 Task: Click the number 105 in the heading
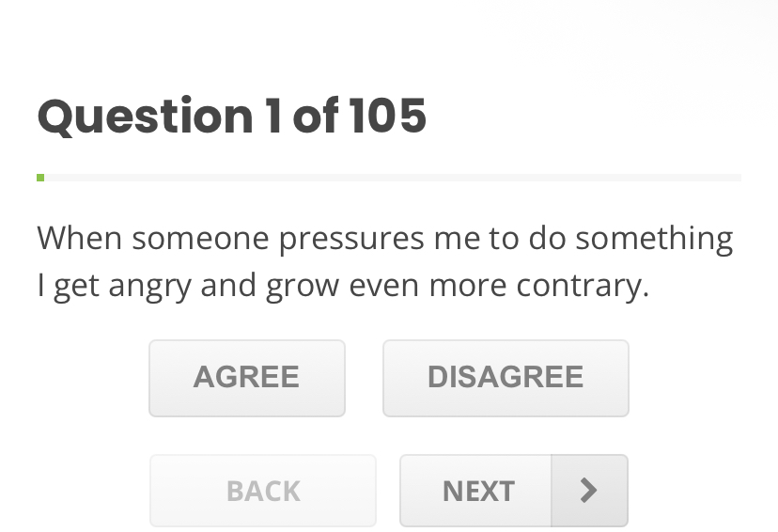tap(387, 117)
